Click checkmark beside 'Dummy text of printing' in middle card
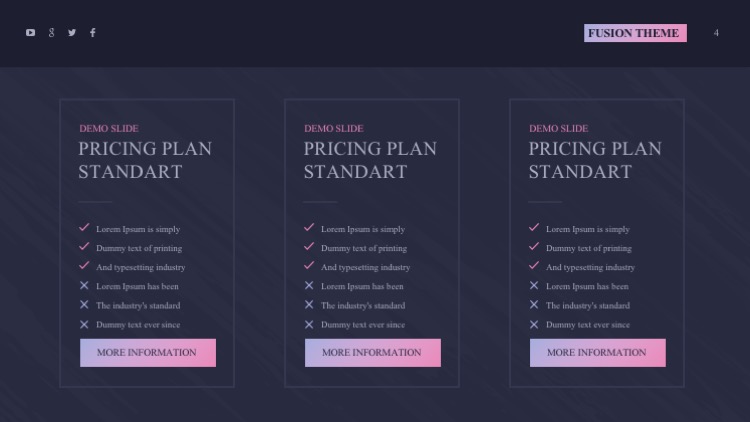Screen dimensions: 750x422 (x=309, y=247)
